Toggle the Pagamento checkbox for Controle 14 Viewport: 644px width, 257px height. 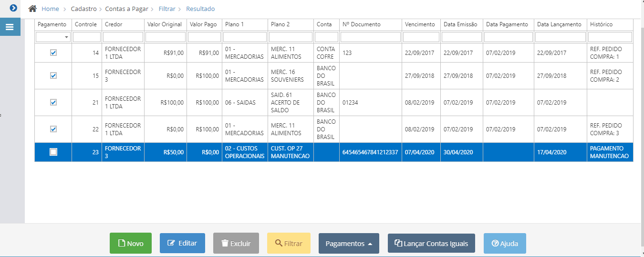pos(53,53)
